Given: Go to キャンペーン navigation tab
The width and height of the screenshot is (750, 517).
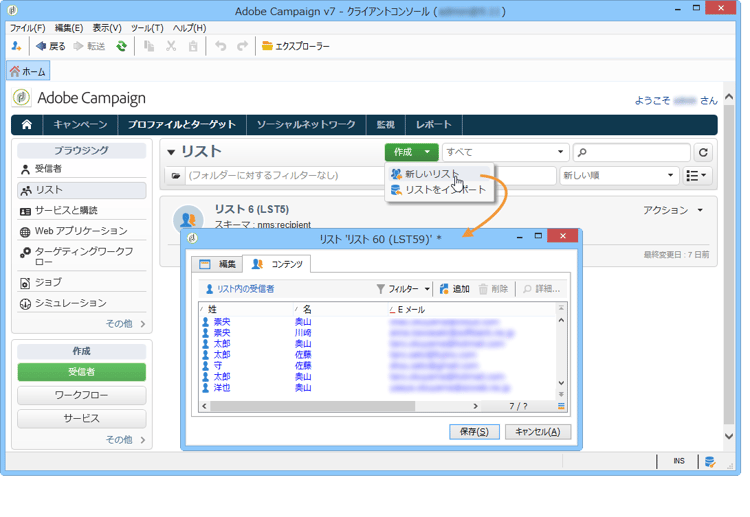Looking at the screenshot, I should 80,125.
